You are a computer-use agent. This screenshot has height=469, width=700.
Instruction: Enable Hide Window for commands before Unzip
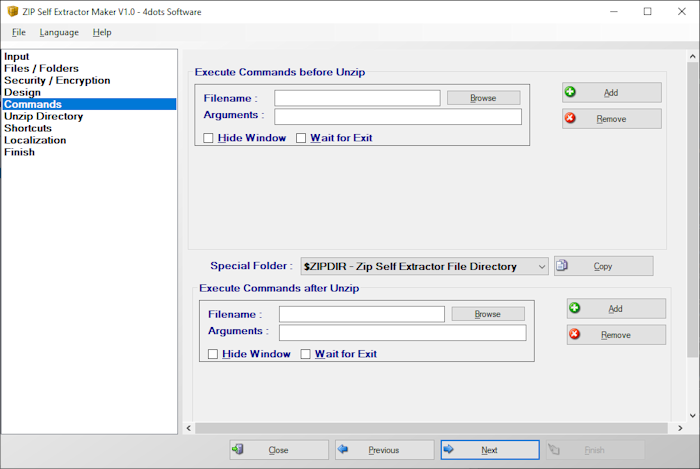point(208,138)
